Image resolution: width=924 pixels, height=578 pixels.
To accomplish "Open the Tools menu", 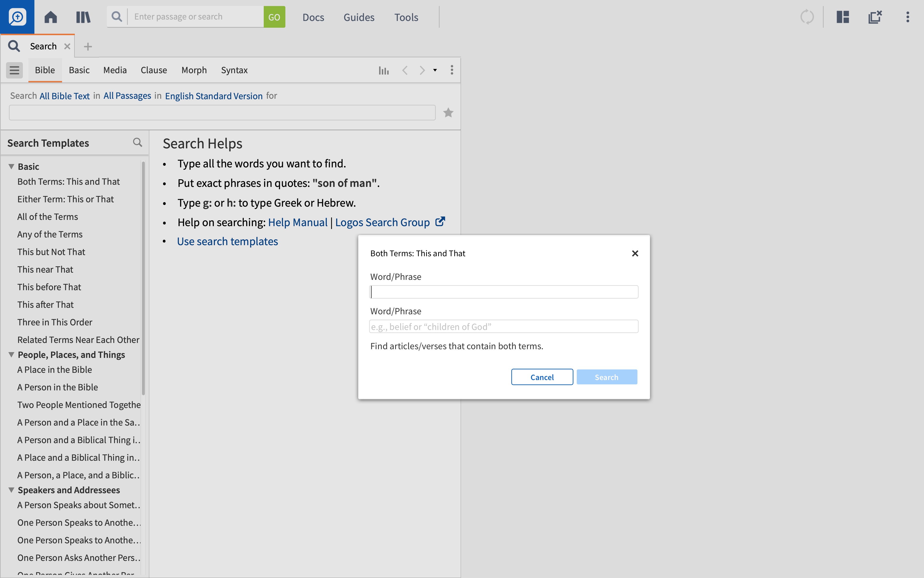I will point(406,17).
